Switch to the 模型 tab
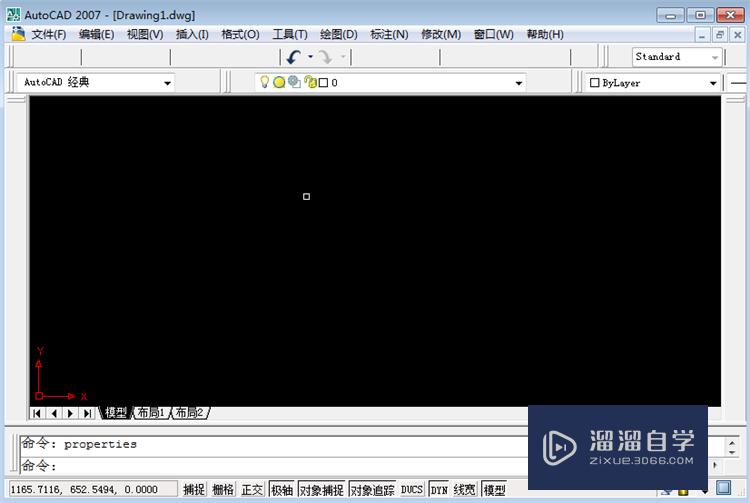The height and width of the screenshot is (503, 750). pyautogui.click(x=116, y=413)
